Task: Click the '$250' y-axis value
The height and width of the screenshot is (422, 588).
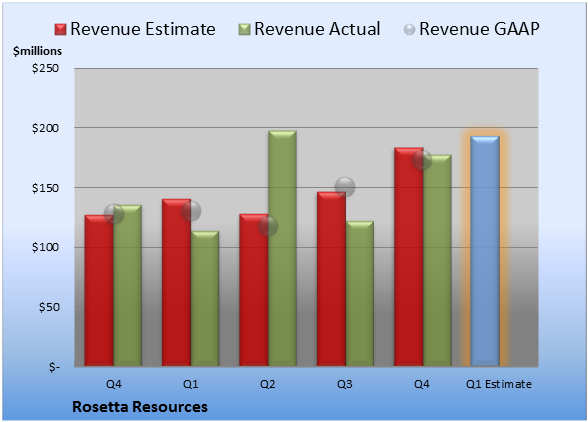Action: pyautogui.click(x=45, y=68)
